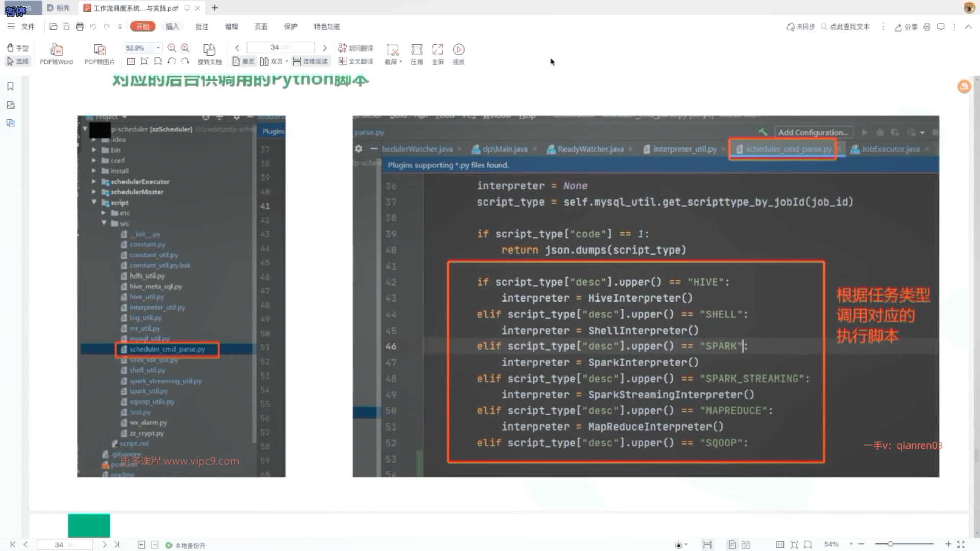Click the 分享 share button

coord(906,27)
